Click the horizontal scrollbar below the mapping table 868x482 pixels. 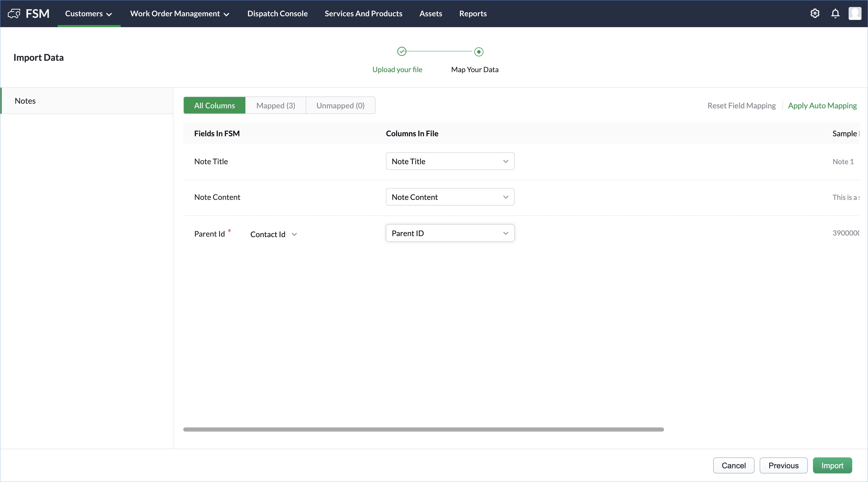point(423,430)
